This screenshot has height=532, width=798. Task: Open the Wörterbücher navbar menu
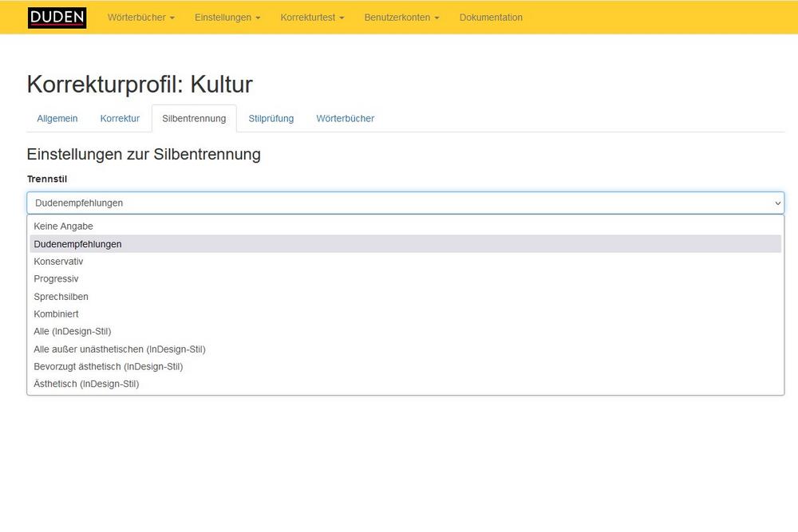[x=141, y=18]
